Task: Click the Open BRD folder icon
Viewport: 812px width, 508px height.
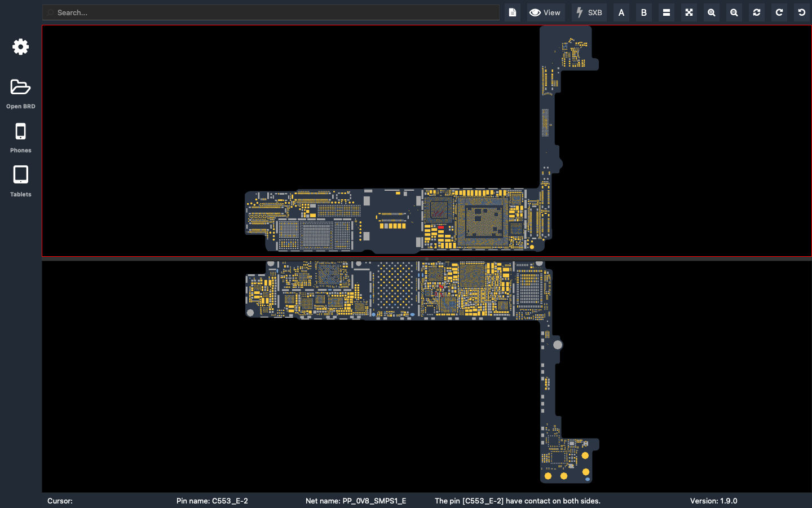Action: coord(21,87)
